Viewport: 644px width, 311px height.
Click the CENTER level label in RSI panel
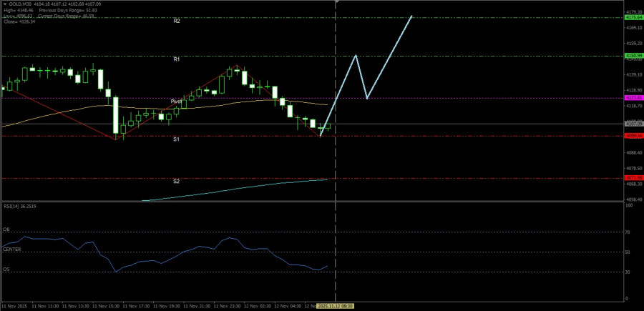[11, 249]
